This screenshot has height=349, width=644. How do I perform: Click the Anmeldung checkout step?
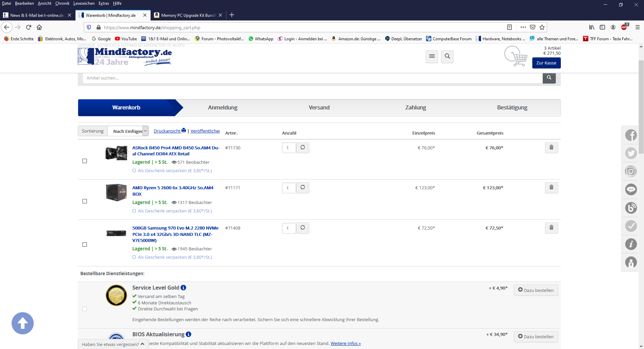223,107
